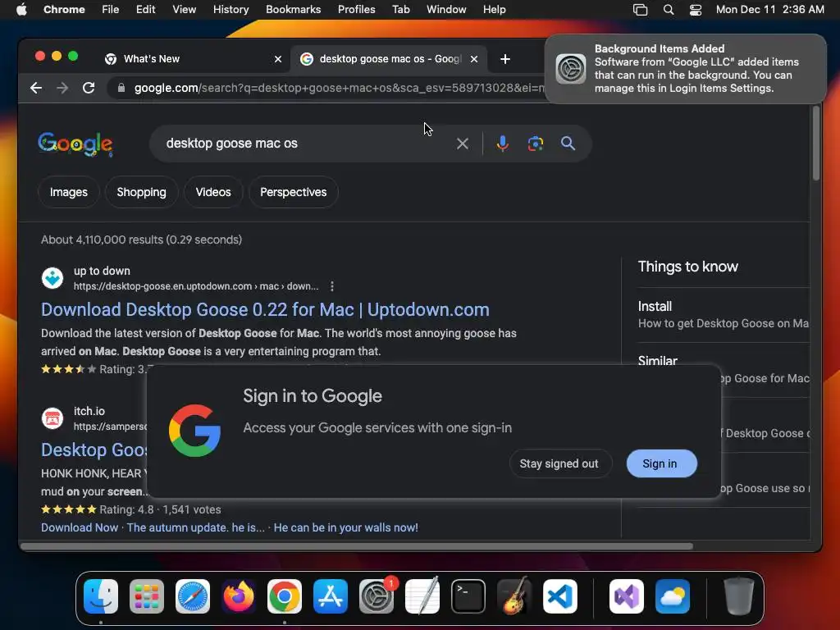Open TextEdit from the dock

[x=422, y=596]
